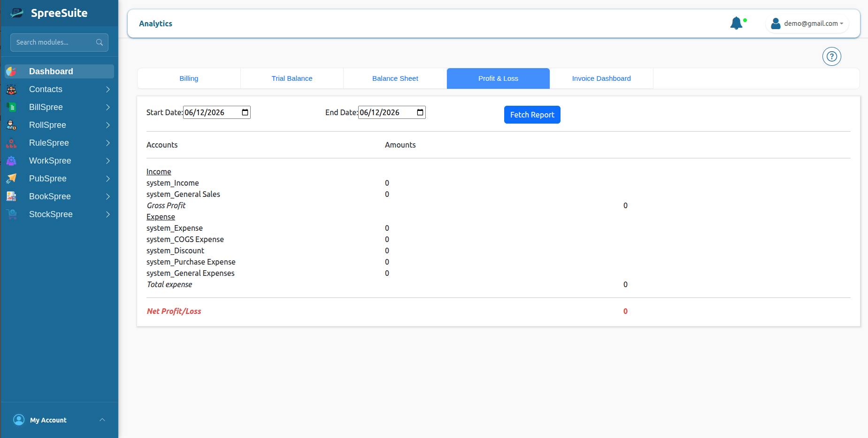Image resolution: width=868 pixels, height=438 pixels.
Task: Expand the RollSpree submenu chevron
Action: click(108, 125)
